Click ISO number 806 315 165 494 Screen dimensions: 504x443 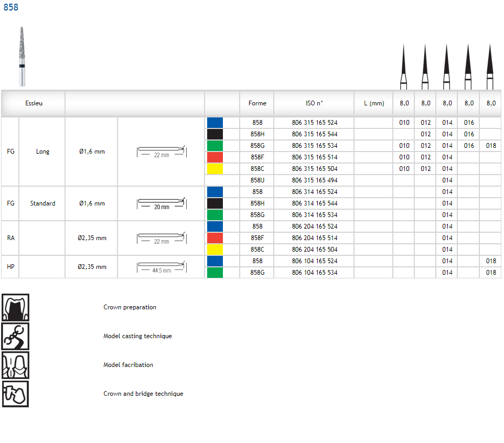coord(314,180)
